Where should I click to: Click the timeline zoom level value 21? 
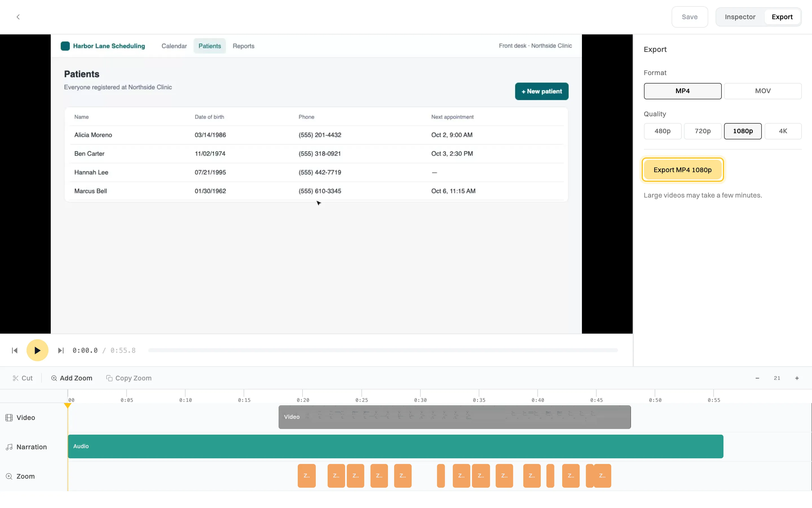[x=777, y=378]
